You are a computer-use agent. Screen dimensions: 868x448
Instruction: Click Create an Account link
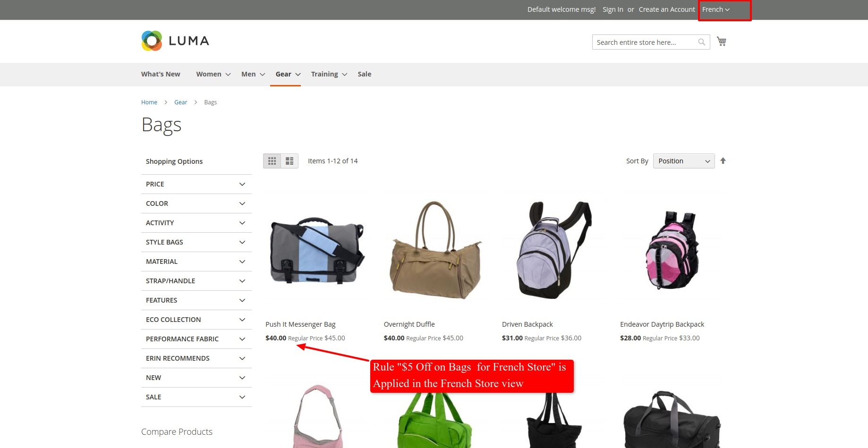coord(667,9)
